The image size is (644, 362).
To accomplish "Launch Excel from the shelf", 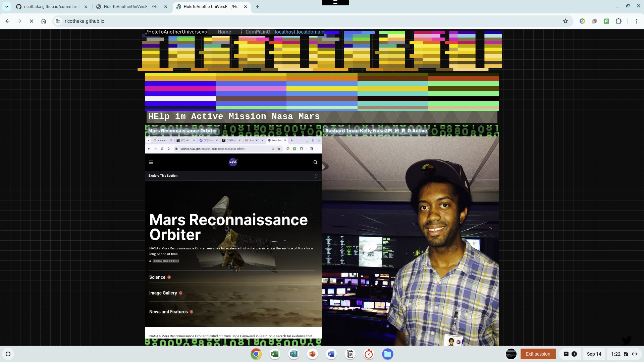I will 275,354.
